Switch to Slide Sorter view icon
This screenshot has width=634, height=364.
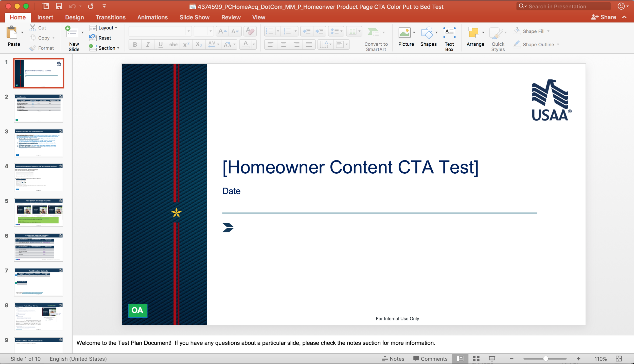coord(476,358)
